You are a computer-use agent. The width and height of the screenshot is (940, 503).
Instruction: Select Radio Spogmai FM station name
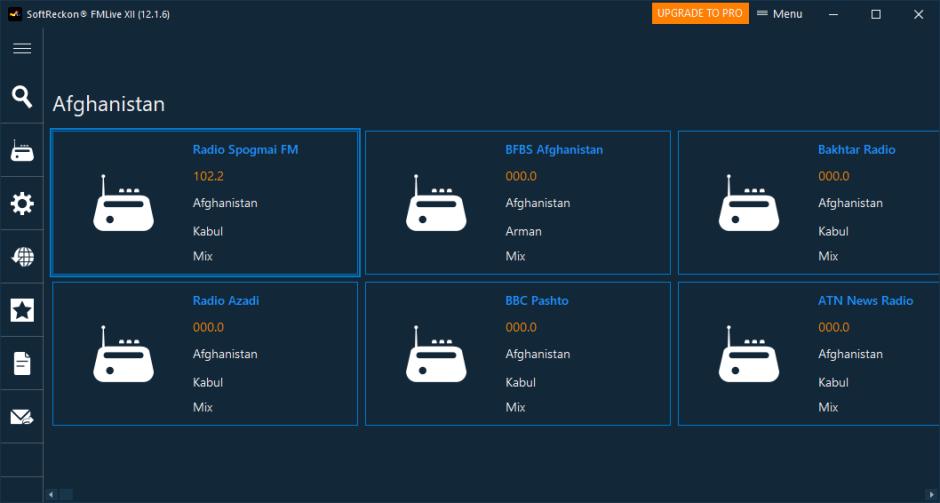[245, 150]
